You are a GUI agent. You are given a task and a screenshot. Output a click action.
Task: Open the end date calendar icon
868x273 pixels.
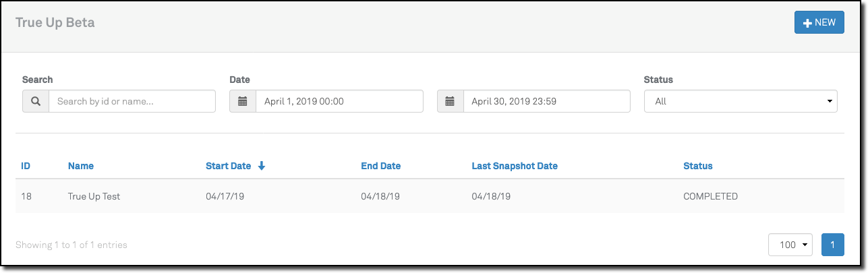pyautogui.click(x=451, y=102)
